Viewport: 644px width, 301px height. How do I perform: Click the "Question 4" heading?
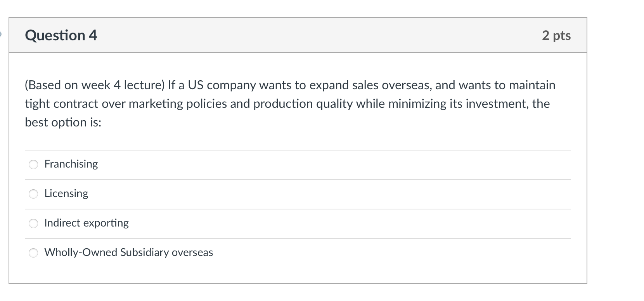[61, 35]
